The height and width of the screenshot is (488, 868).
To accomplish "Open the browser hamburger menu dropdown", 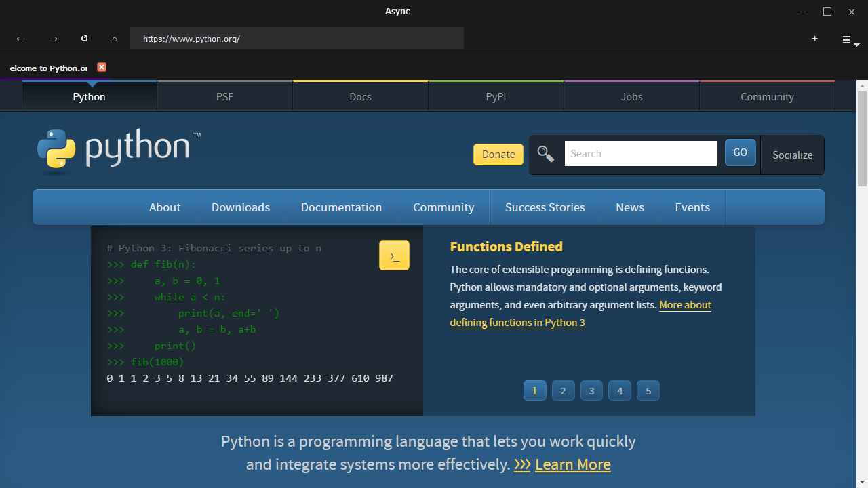I will [x=850, y=40].
